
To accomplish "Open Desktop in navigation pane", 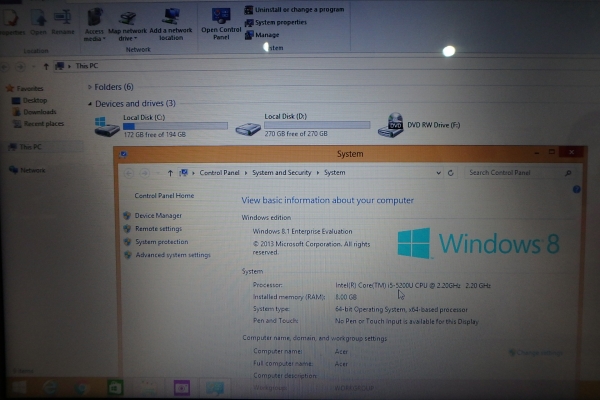I will (x=29, y=100).
